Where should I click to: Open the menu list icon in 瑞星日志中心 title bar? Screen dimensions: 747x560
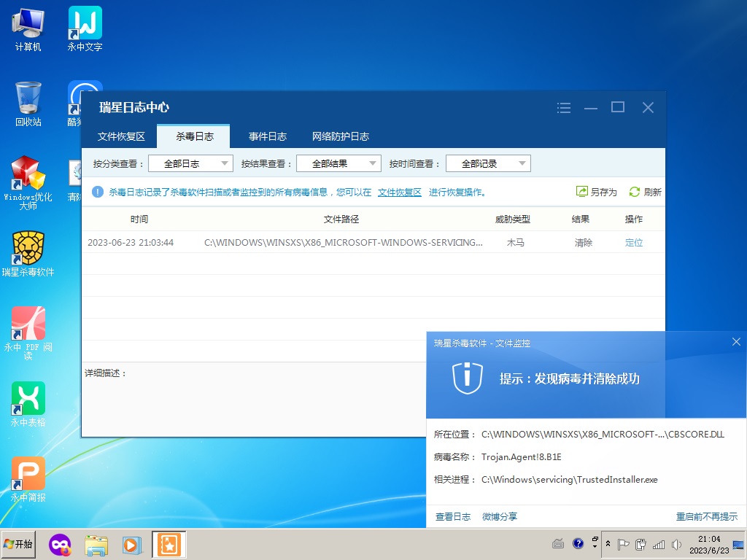point(564,108)
